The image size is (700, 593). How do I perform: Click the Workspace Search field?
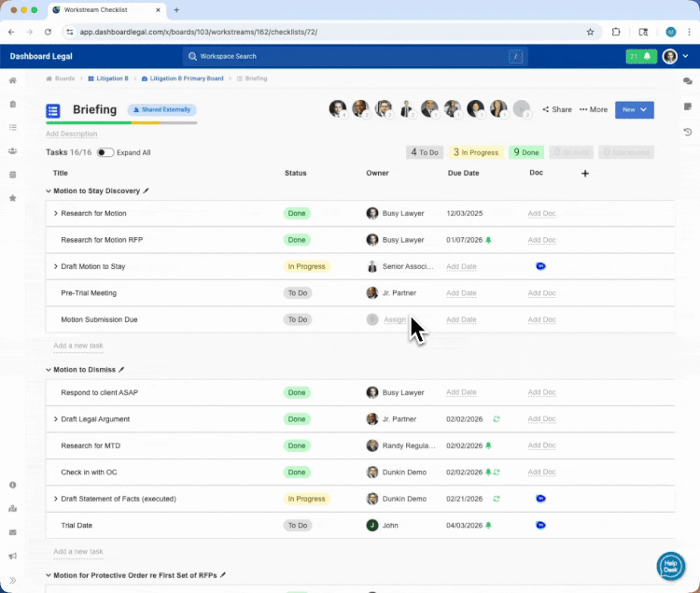point(355,57)
